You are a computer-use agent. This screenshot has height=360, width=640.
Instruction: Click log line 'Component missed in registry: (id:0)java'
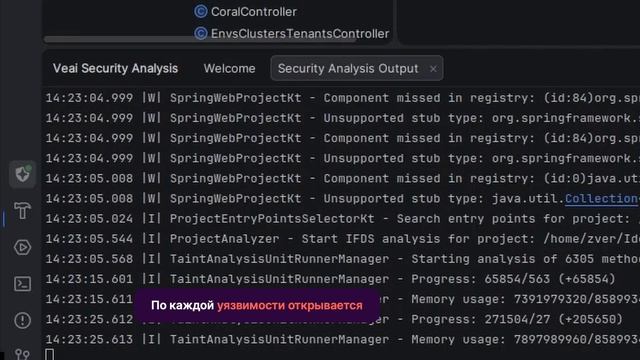point(342,178)
